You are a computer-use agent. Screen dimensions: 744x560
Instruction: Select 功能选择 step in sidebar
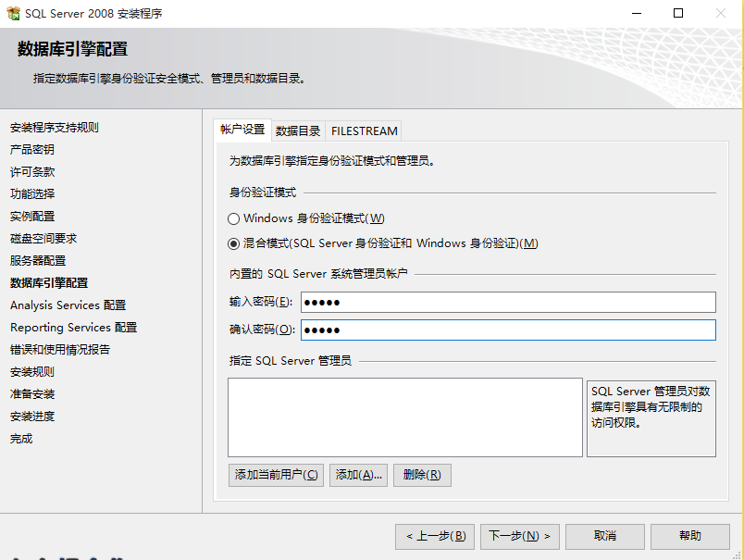coord(32,194)
